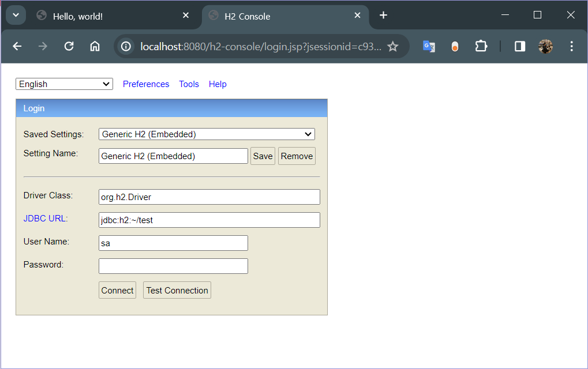The height and width of the screenshot is (369, 588).
Task: Open the JDBC URL help link
Action: [44, 219]
